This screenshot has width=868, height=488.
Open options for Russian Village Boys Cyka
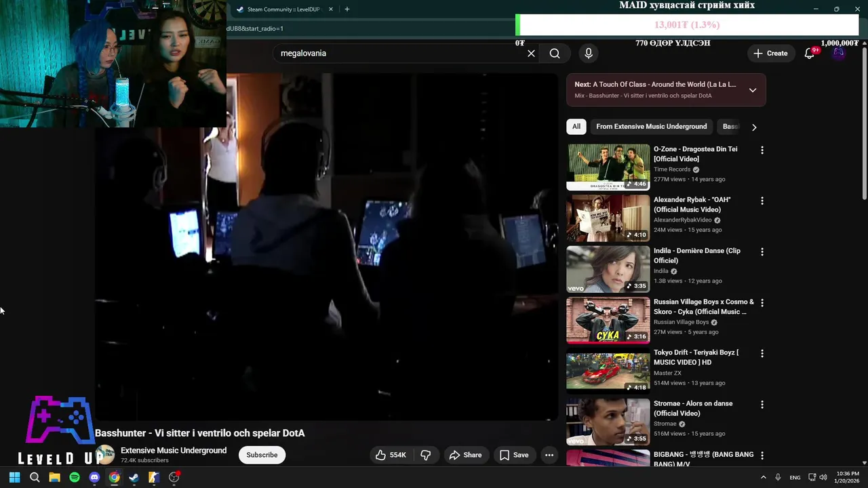[x=762, y=302]
